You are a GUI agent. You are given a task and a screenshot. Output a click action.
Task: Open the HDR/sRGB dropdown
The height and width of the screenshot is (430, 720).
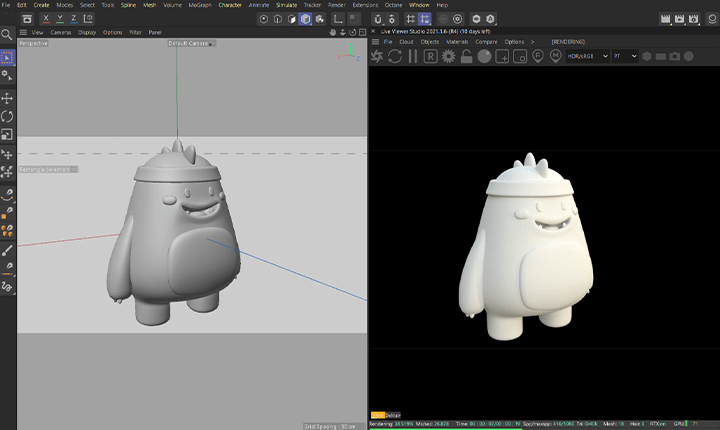588,56
